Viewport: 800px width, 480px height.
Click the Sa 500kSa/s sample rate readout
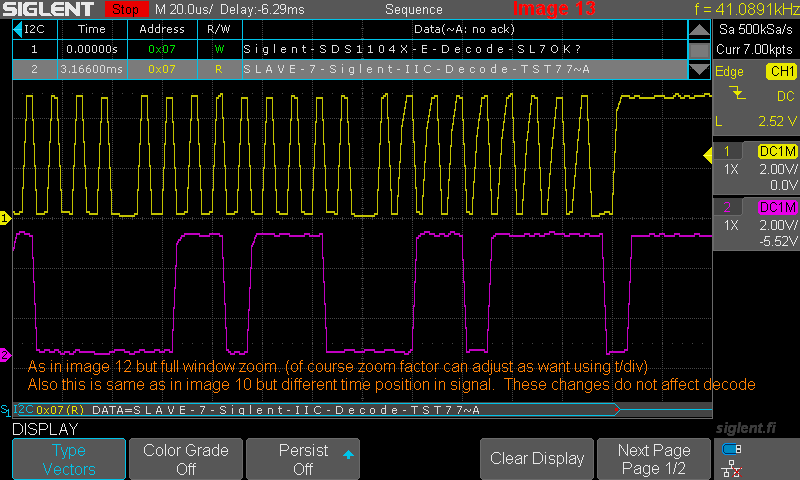(756, 29)
